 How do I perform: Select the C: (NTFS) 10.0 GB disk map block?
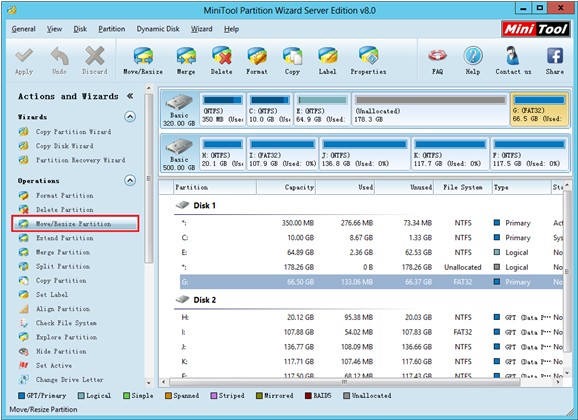(x=269, y=110)
